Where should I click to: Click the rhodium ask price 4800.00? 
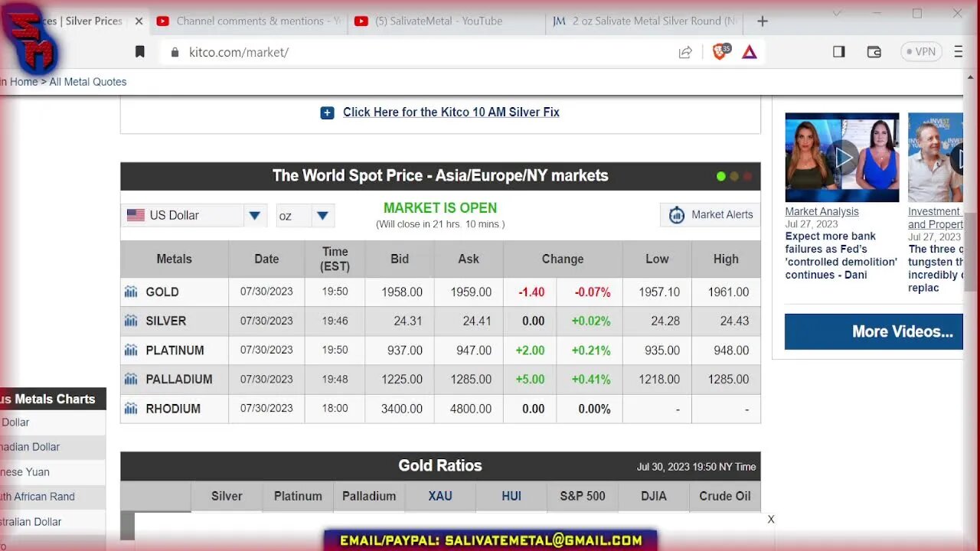[x=471, y=409]
